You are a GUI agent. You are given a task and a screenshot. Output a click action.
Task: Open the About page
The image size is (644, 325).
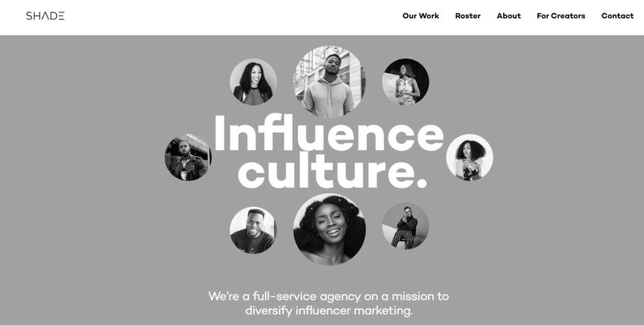click(x=508, y=16)
